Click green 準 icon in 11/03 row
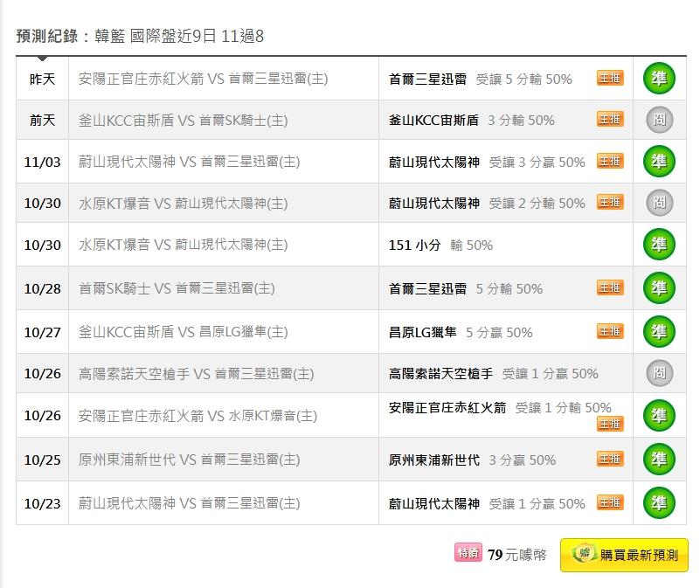Viewport: 700px width, 588px height. (659, 161)
